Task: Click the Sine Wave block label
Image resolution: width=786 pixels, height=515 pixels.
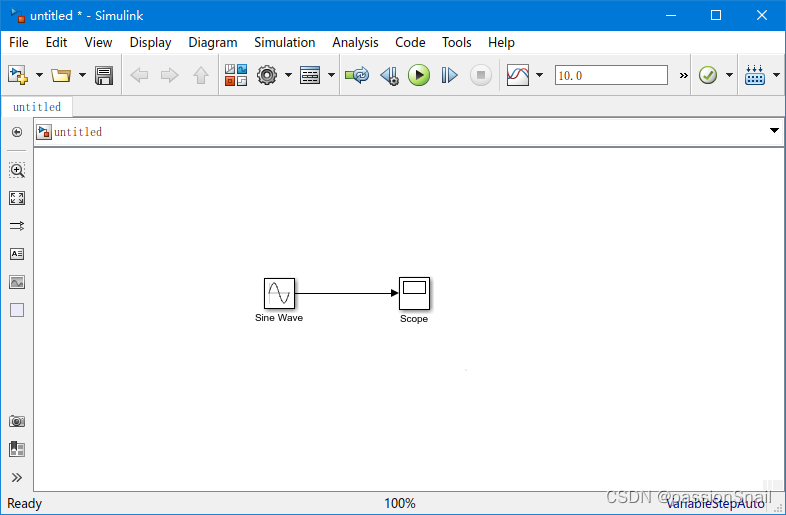Action: click(279, 317)
